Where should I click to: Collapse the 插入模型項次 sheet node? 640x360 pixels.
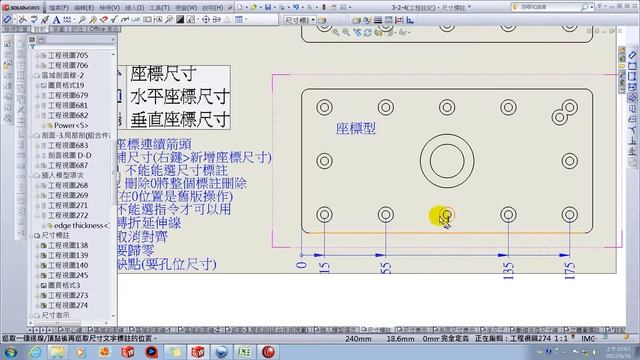tap(31, 176)
